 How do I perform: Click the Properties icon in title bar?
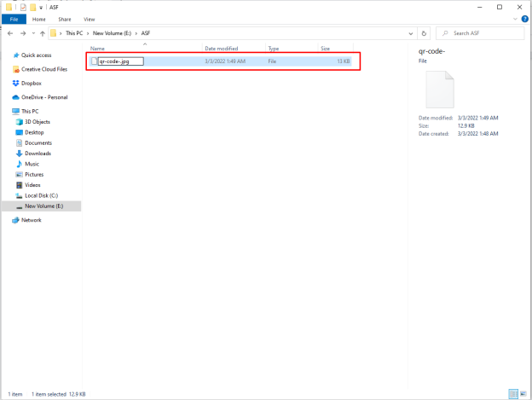point(23,7)
